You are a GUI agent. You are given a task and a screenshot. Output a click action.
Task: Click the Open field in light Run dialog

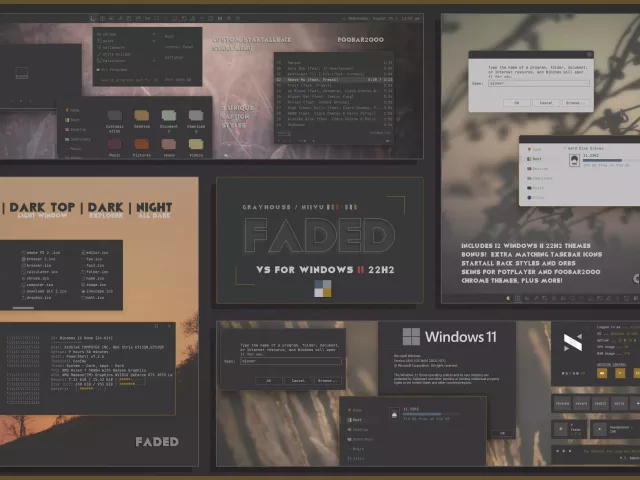539,83
